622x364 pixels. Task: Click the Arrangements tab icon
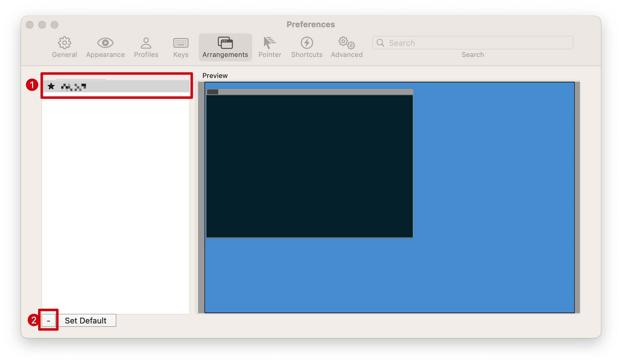point(225,42)
